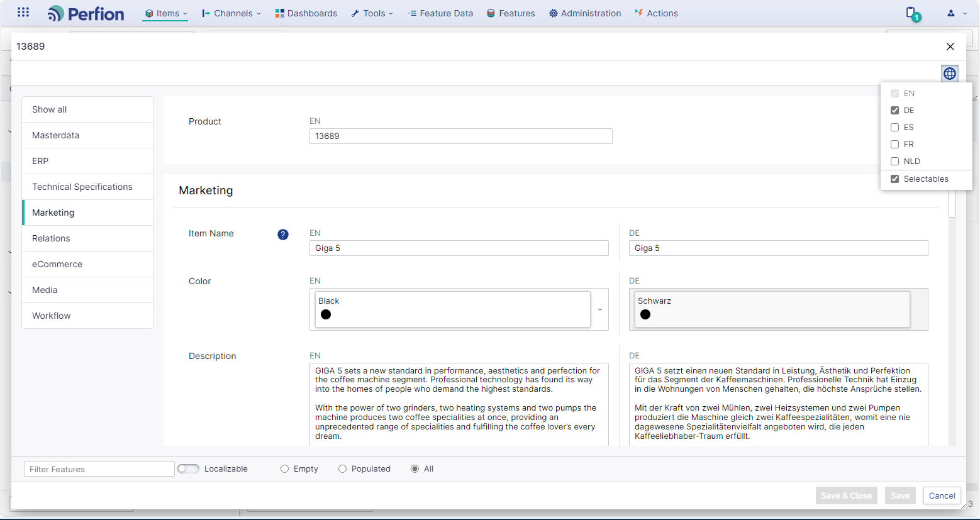
Task: Click the Product EN field with 13689
Action: tap(461, 136)
